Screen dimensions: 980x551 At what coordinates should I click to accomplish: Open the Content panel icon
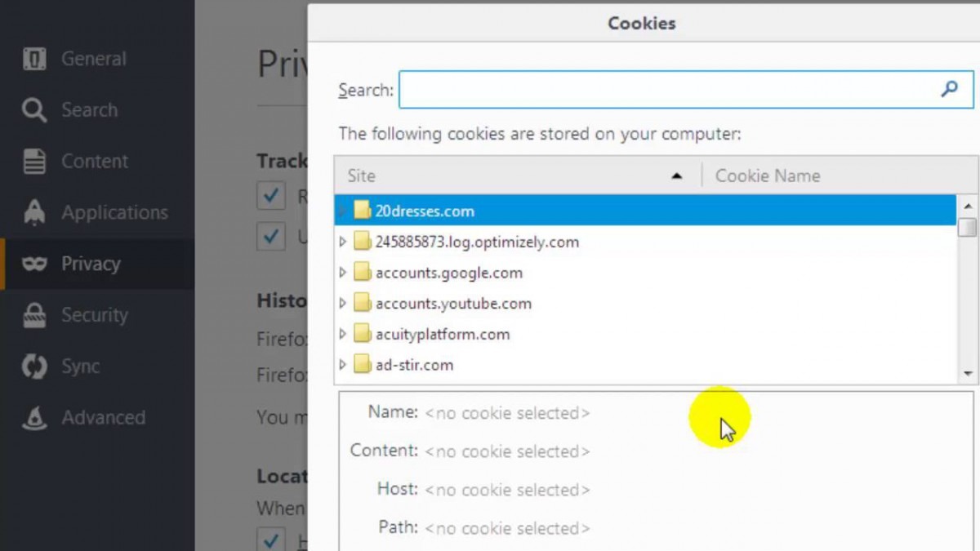34,161
